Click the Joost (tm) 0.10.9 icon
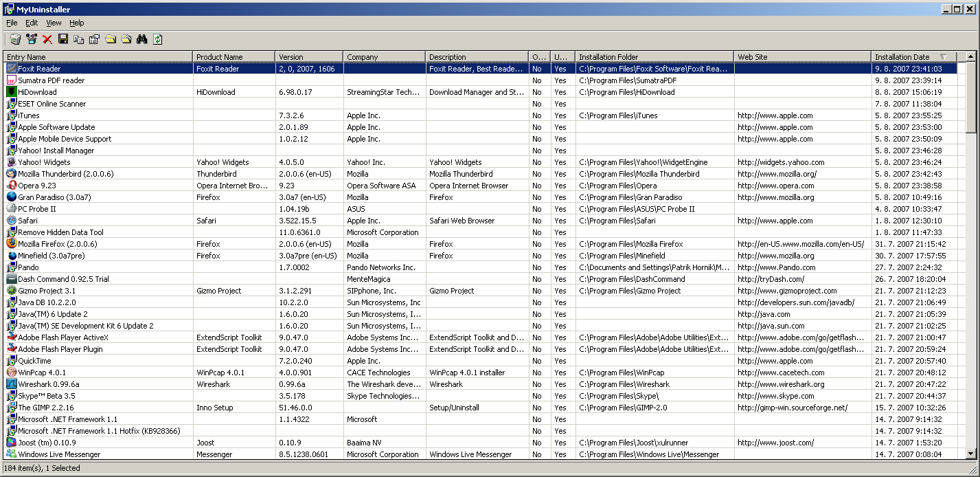Image resolution: width=980 pixels, height=477 pixels. coord(12,443)
